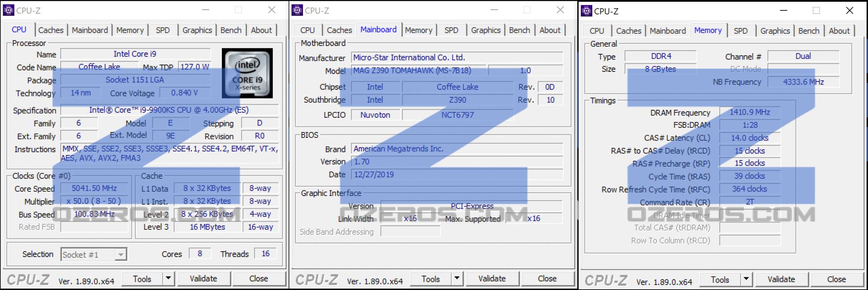Select the CPU tab in the Mainboard window

point(307,30)
